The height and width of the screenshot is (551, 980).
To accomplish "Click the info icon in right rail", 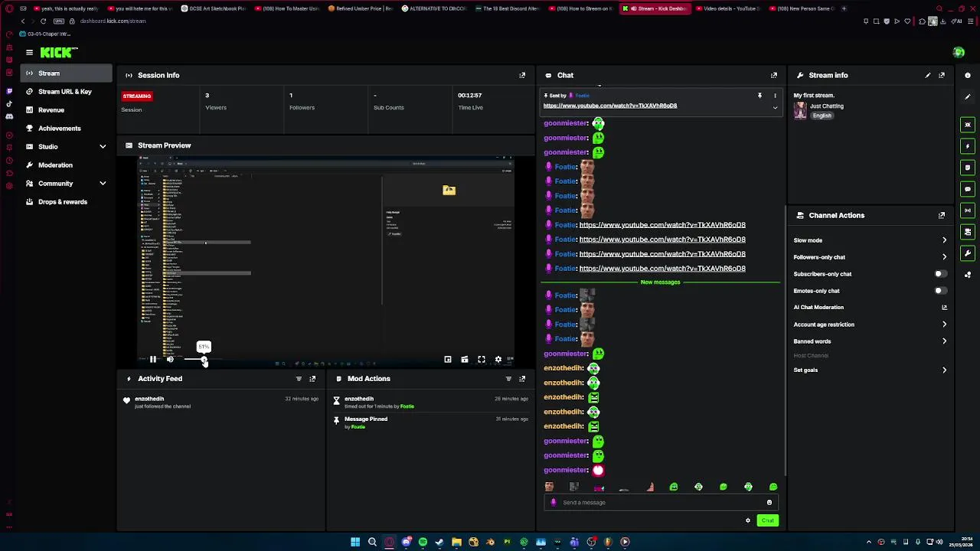I will 968,75.
